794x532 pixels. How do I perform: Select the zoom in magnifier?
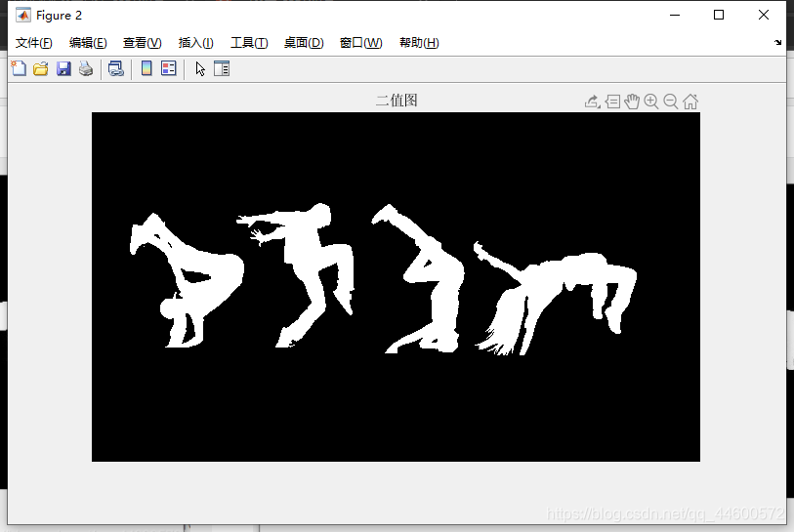[651, 102]
